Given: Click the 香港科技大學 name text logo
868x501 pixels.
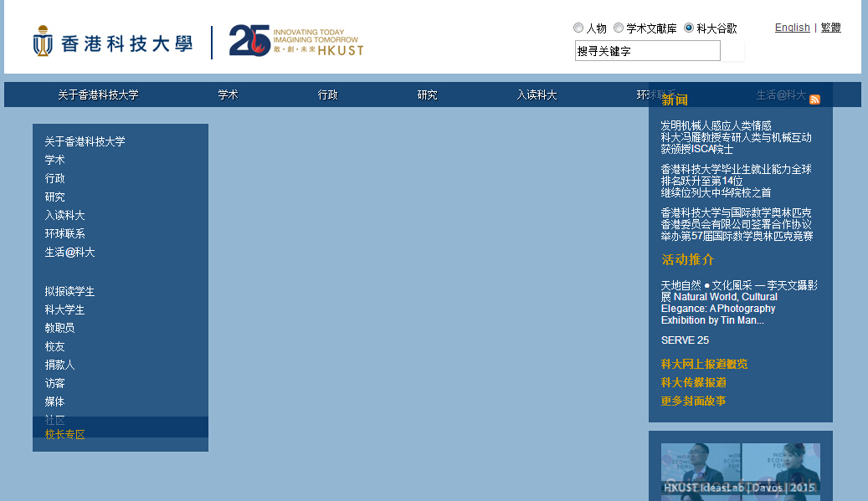Looking at the screenshot, I should click(126, 43).
